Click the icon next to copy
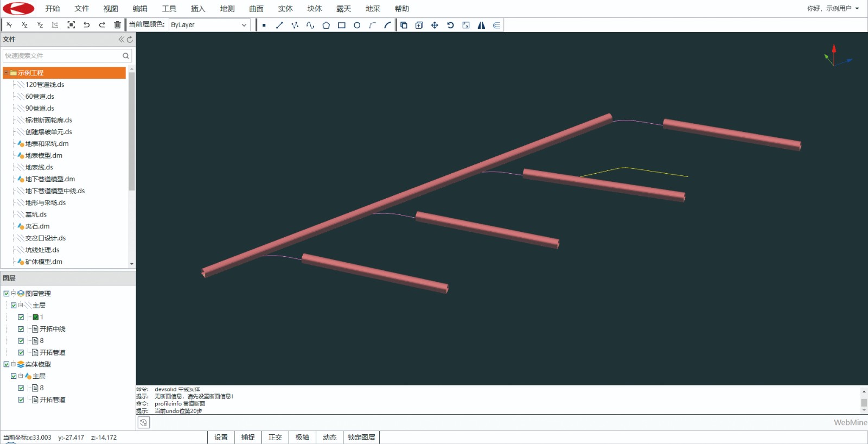The width and height of the screenshot is (868, 444). point(419,25)
